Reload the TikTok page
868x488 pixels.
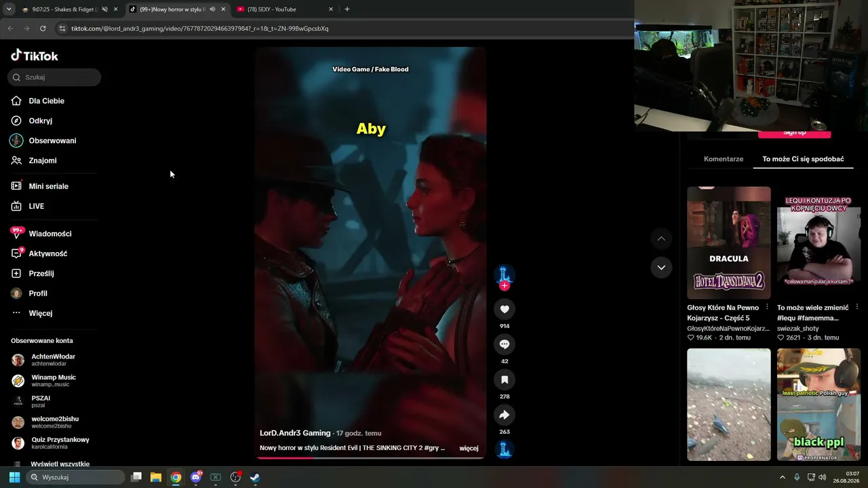pyautogui.click(x=43, y=28)
